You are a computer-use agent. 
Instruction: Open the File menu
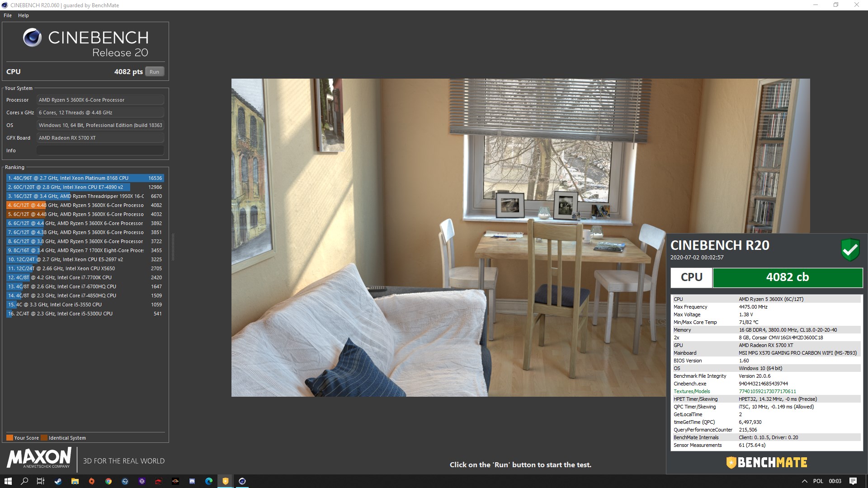[8, 15]
